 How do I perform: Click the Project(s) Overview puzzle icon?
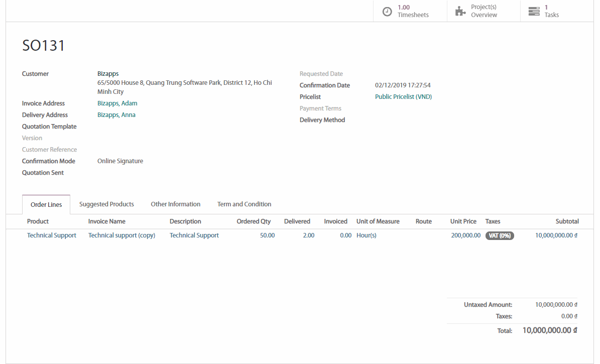pyautogui.click(x=460, y=12)
